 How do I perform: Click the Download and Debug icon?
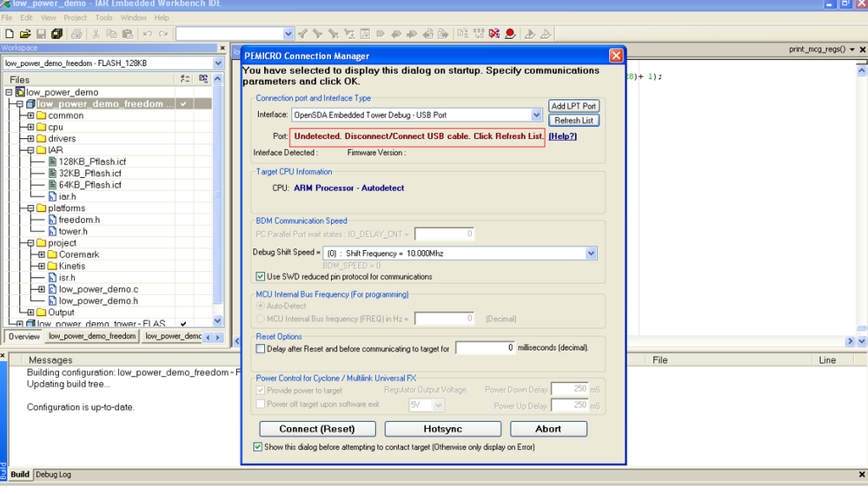coord(530,35)
